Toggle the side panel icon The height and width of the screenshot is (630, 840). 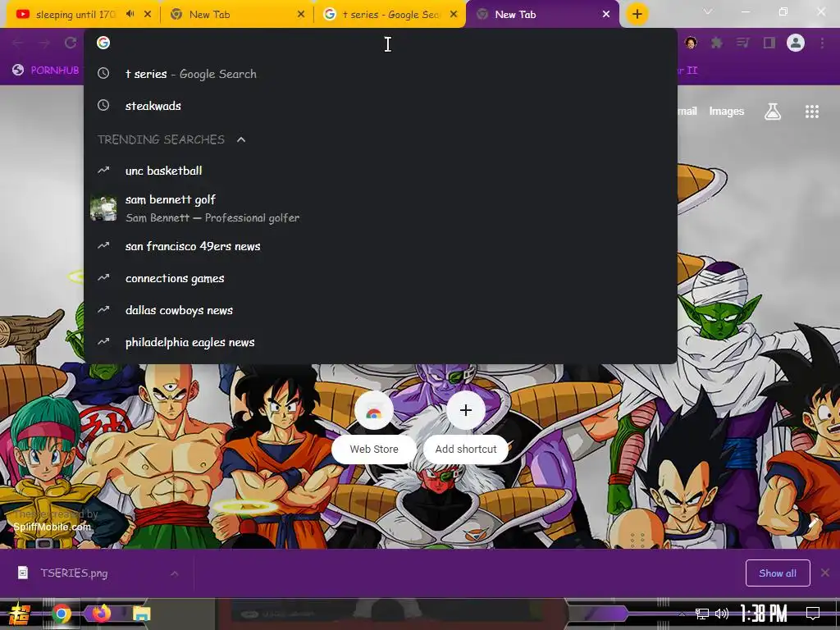pyautogui.click(x=769, y=43)
